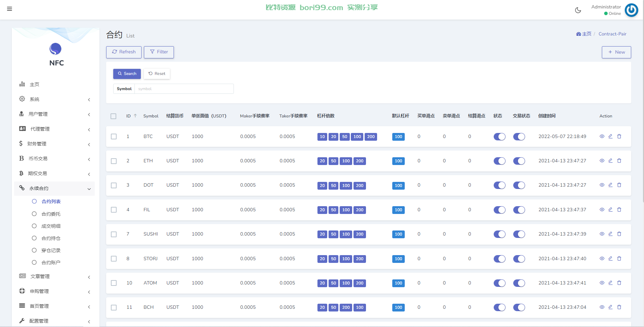This screenshot has height=327, width=644.
Task: Click the 200 leverage badge in BTC row
Action: (371, 137)
